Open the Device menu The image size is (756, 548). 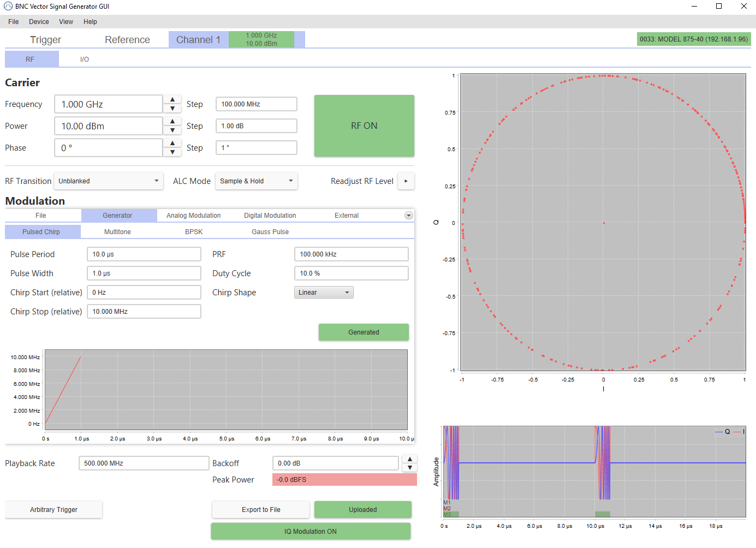pos(38,21)
